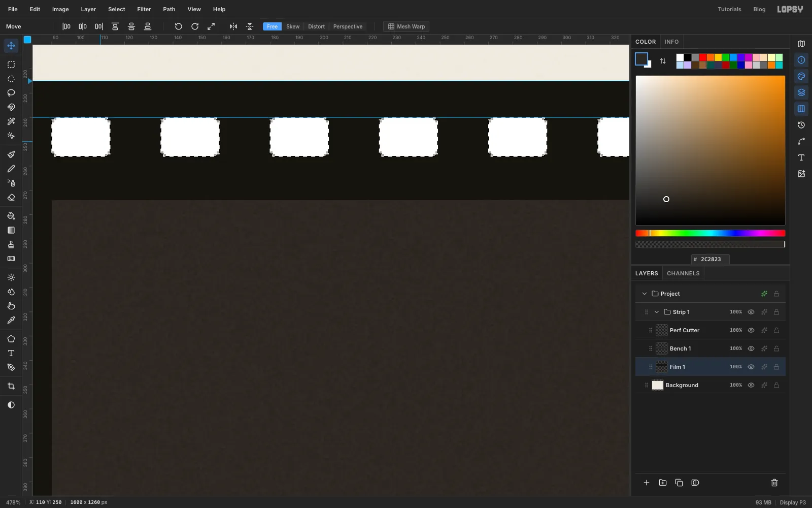Click align horizontal centers icon
This screenshot has height=508, width=812.
[83, 26]
